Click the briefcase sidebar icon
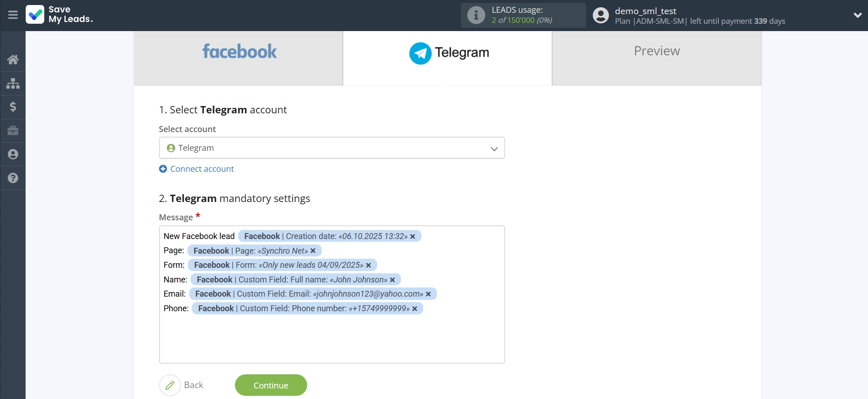This screenshot has width=868, height=399. pos(13,131)
